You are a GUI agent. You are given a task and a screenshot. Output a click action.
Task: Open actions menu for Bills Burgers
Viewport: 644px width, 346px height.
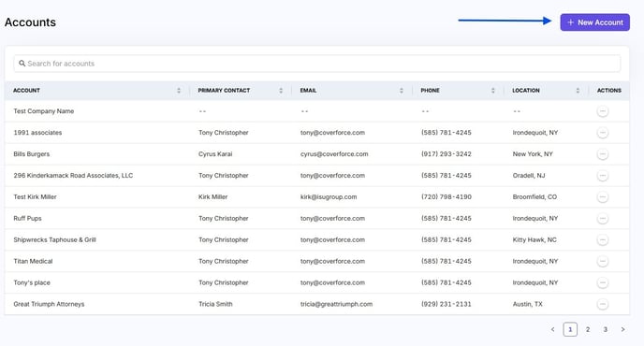pyautogui.click(x=603, y=154)
